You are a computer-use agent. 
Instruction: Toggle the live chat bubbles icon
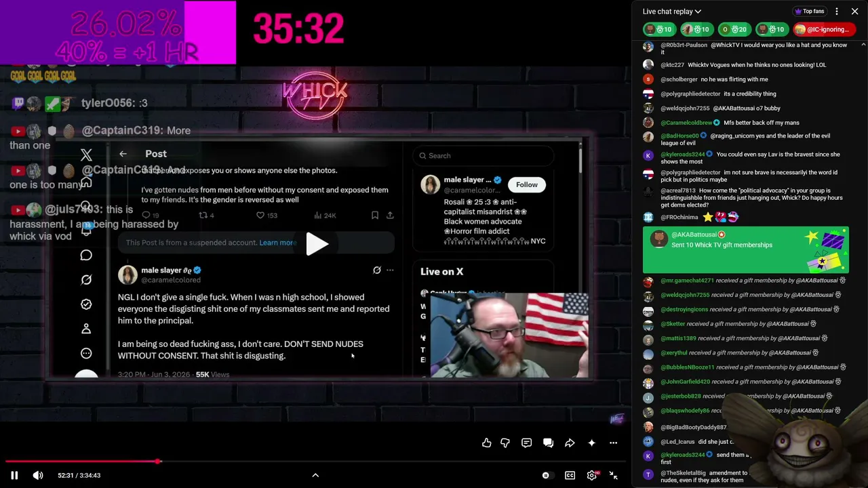tap(548, 443)
